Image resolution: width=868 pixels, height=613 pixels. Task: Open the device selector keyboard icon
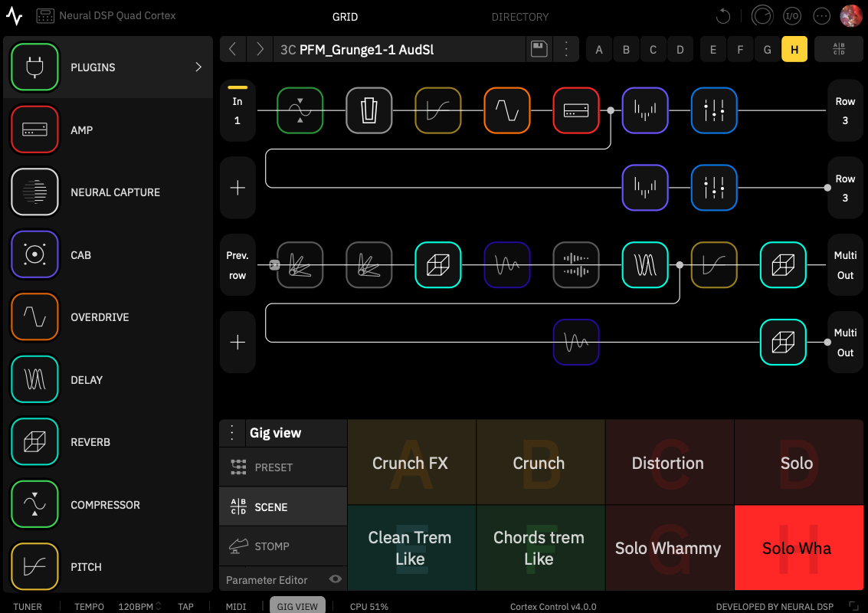(45, 16)
